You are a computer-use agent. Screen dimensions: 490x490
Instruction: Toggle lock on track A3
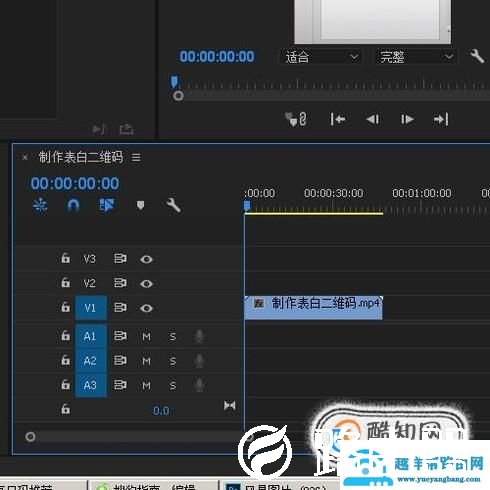point(65,384)
